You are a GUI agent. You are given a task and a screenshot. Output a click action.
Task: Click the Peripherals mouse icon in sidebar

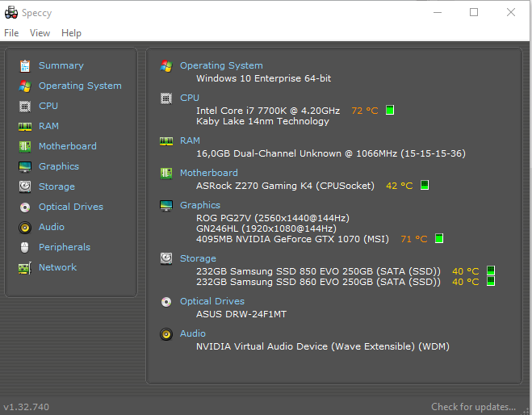click(x=25, y=247)
